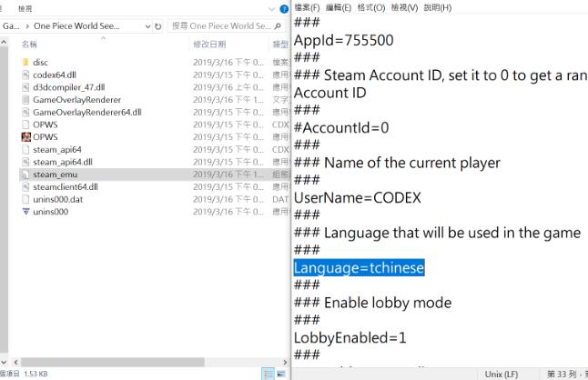
Task: Sort files by Date modified column (修改日期)
Action: click(x=209, y=45)
